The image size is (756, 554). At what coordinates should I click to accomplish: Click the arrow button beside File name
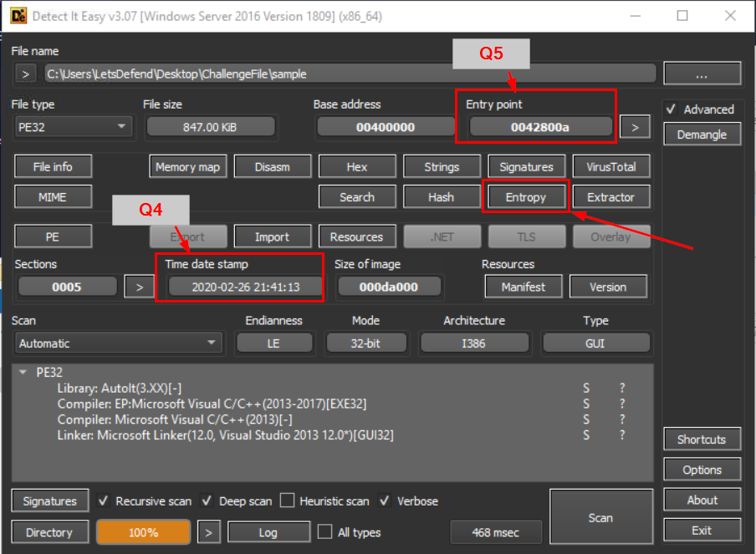coord(25,74)
